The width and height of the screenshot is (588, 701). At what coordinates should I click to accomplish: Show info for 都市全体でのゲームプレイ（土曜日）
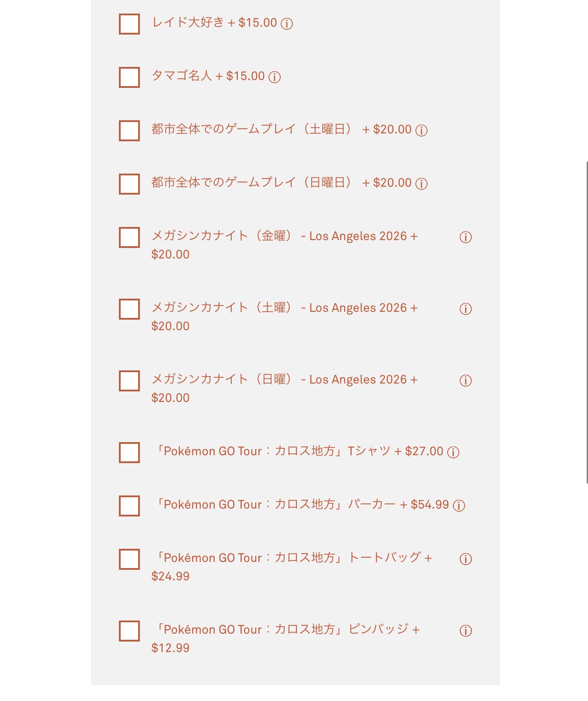(421, 130)
